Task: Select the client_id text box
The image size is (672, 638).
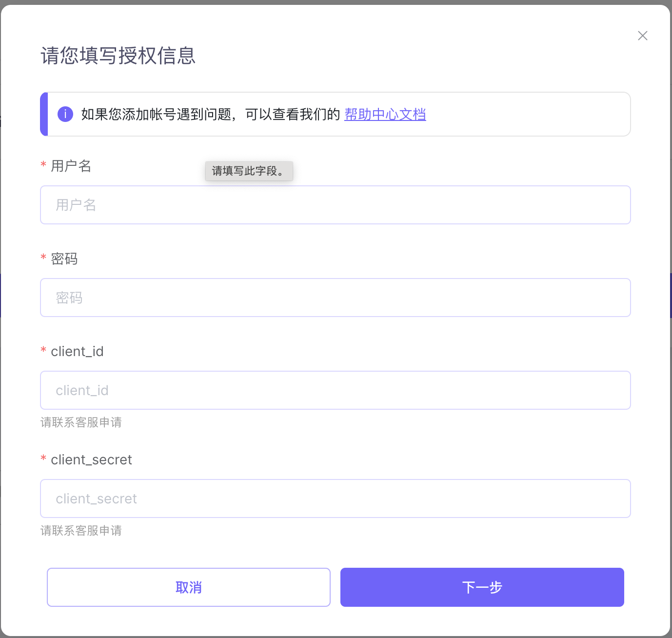Action: [335, 390]
